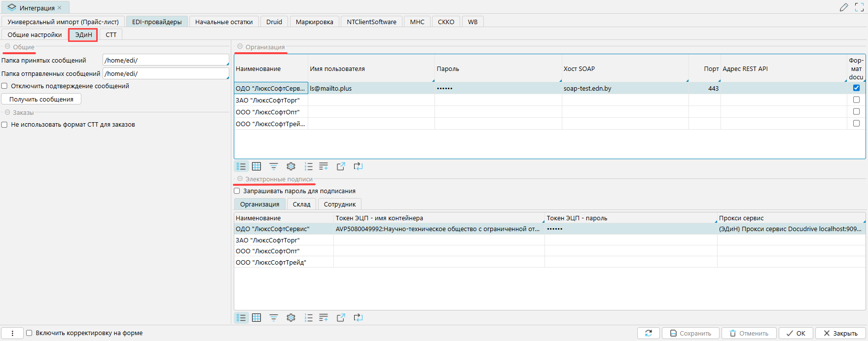Image resolution: width=868 pixels, height=341 pixels.
Task: Open settings gear under signatures table
Action: coord(291,318)
